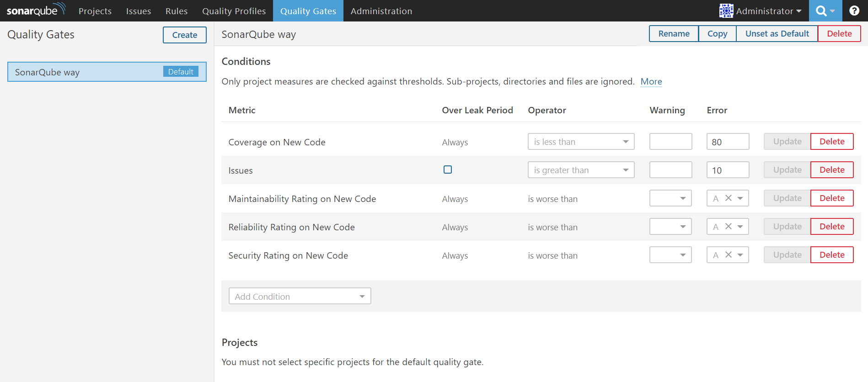Follow the More link under Conditions
The image size is (868, 382).
click(x=651, y=82)
